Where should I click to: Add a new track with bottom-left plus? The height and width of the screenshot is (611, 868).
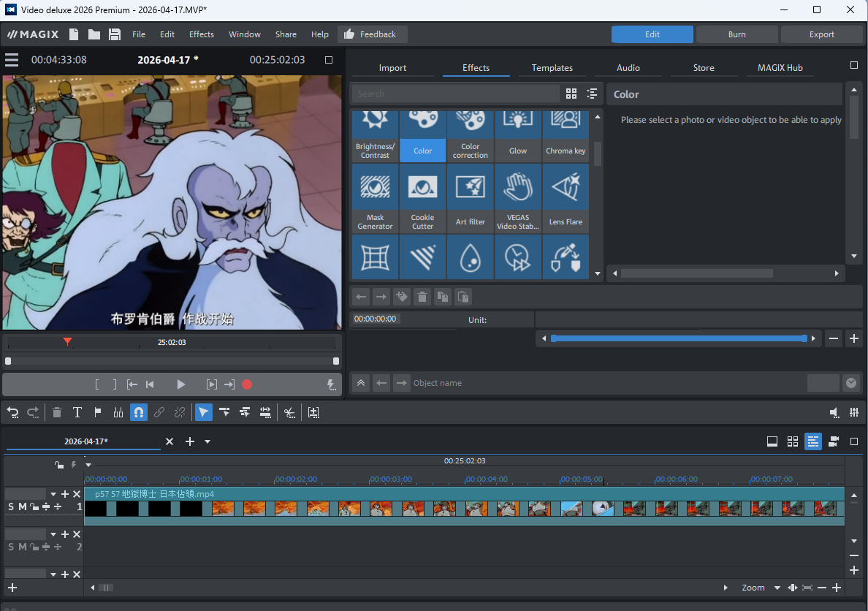point(12,588)
